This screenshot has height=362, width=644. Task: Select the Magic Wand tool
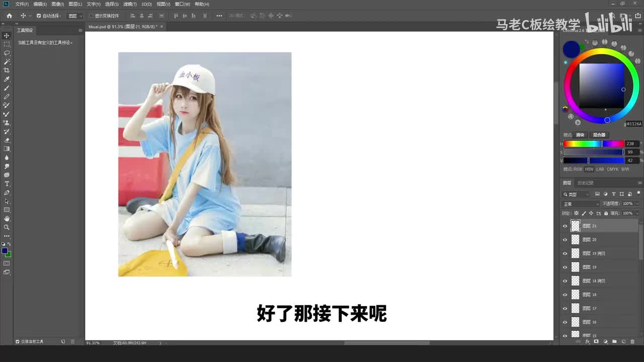pos(7,62)
